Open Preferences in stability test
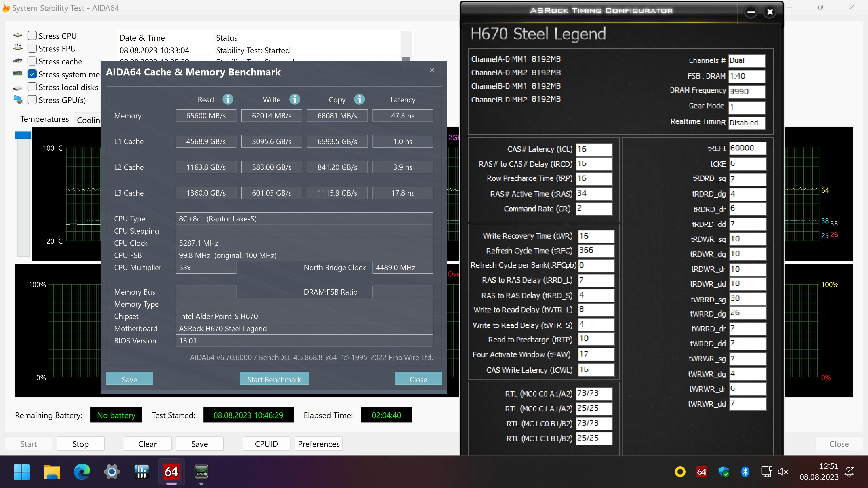This screenshot has width=868, height=488. [x=319, y=444]
